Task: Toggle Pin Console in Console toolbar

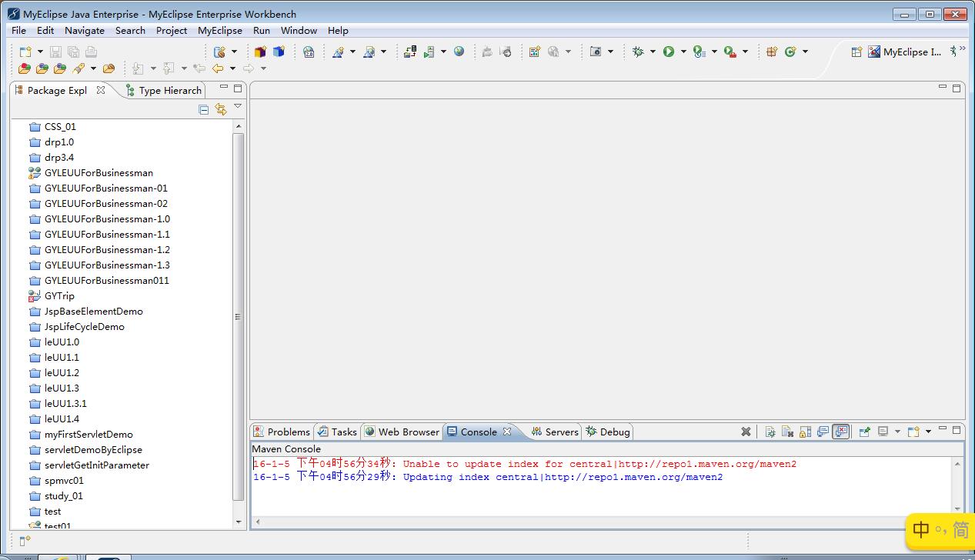Action: pyautogui.click(x=864, y=432)
